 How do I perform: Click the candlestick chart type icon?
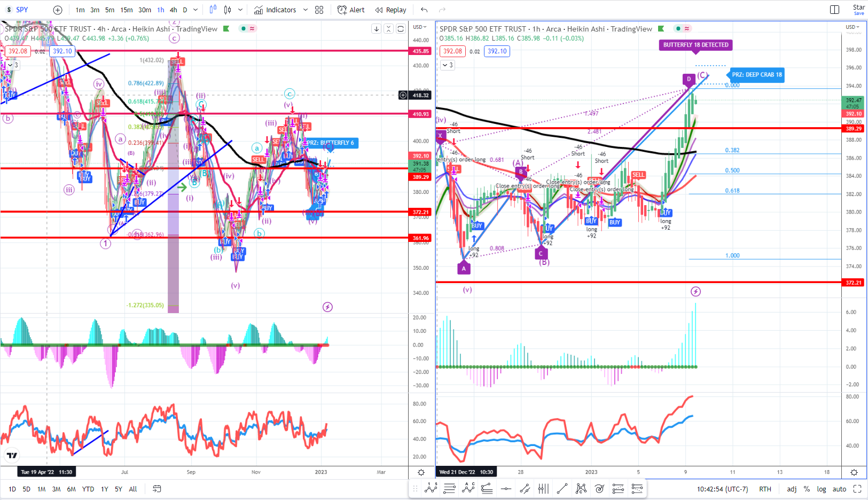point(228,10)
